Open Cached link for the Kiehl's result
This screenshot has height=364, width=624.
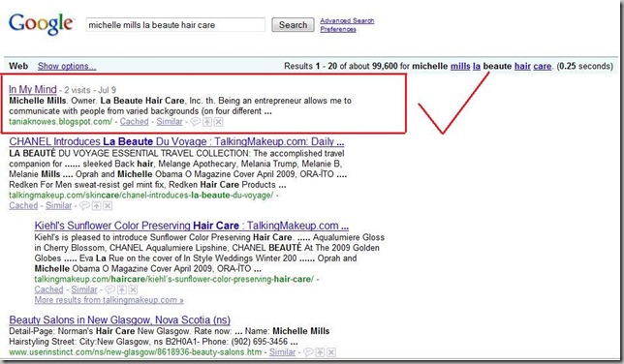point(49,289)
